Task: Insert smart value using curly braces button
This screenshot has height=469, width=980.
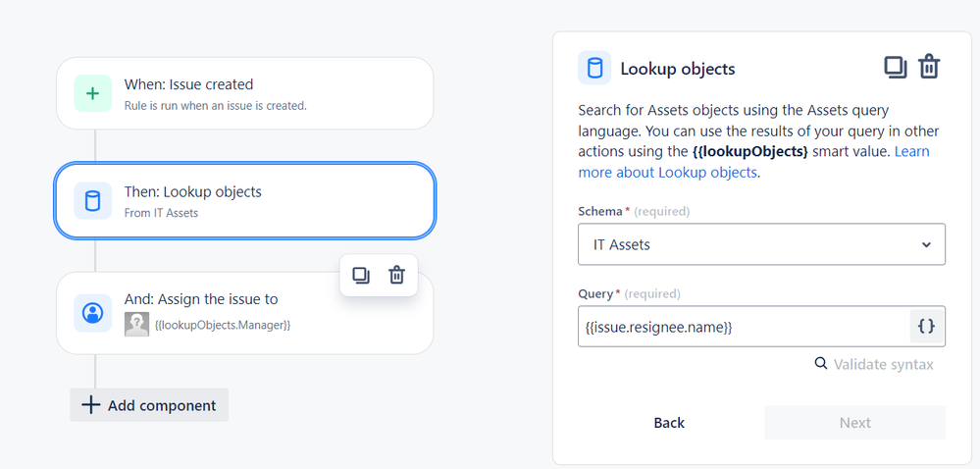Action: tap(926, 326)
